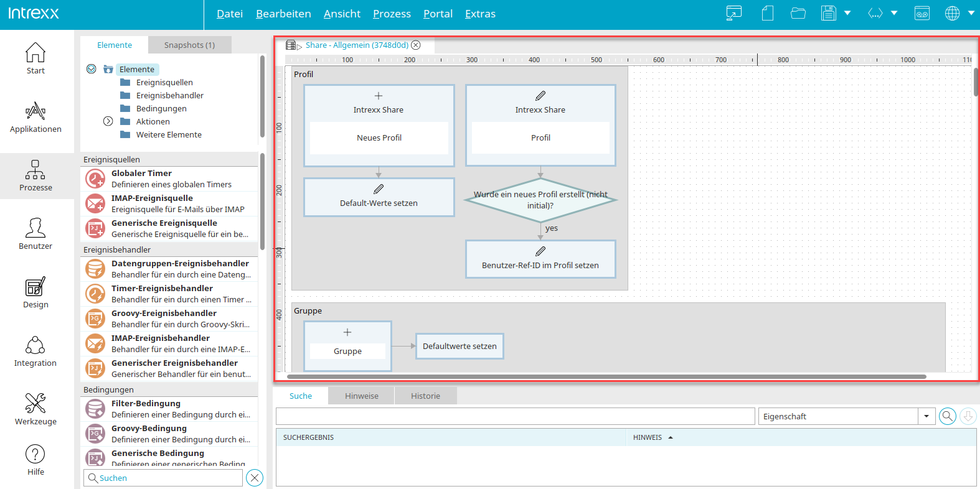Open the Werkzeuge module
The width and height of the screenshot is (980, 489).
click(35, 409)
